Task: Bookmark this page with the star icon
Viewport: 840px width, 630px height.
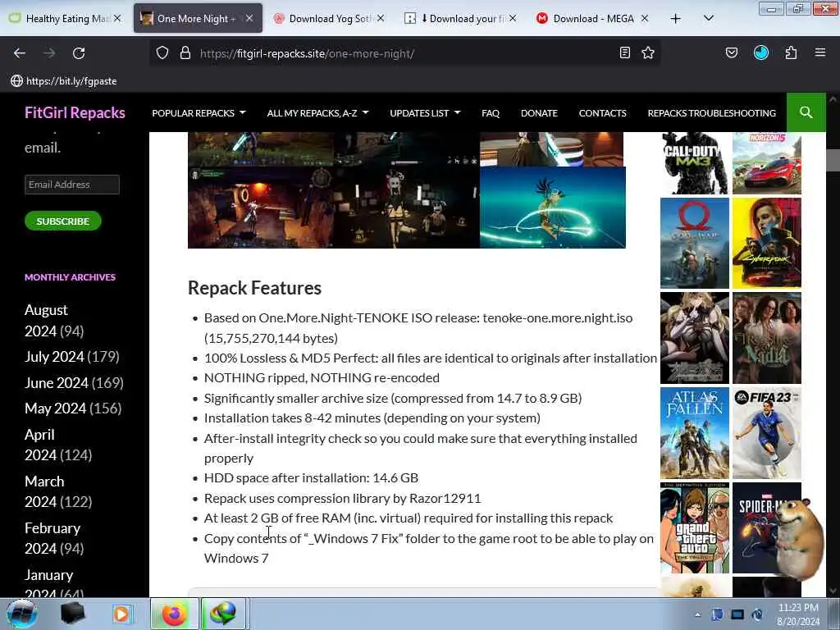Action: pyautogui.click(x=648, y=52)
